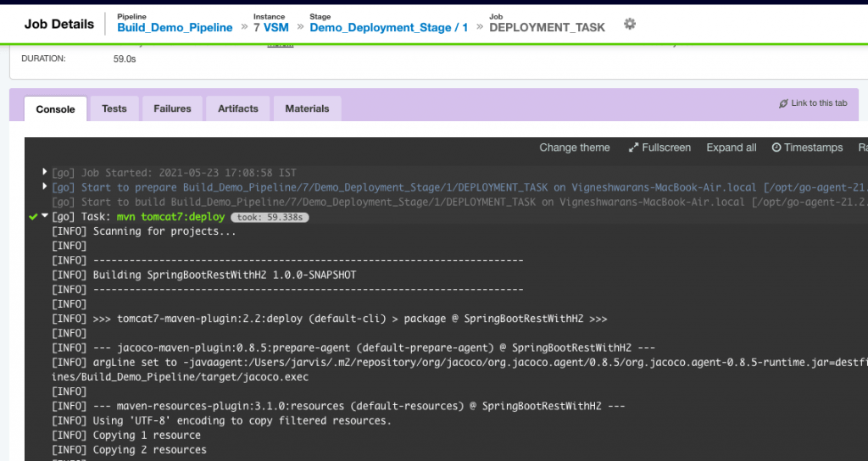Select the Console tab
Screen dimensions: 868x461
tap(55, 109)
